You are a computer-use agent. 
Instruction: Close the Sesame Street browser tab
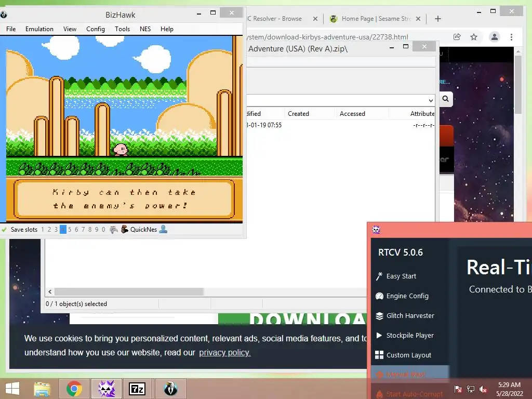(x=418, y=19)
